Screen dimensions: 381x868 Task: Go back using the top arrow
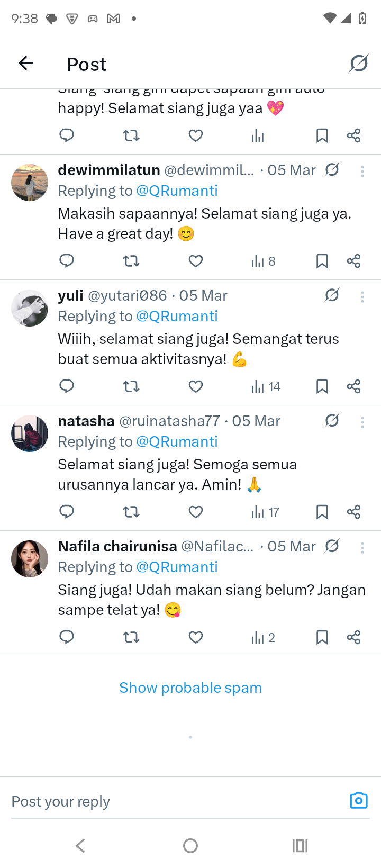tap(26, 64)
